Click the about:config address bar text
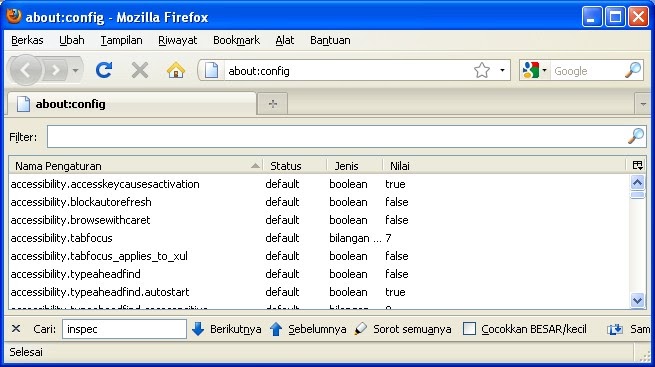This screenshot has width=655, height=367. coord(259,71)
